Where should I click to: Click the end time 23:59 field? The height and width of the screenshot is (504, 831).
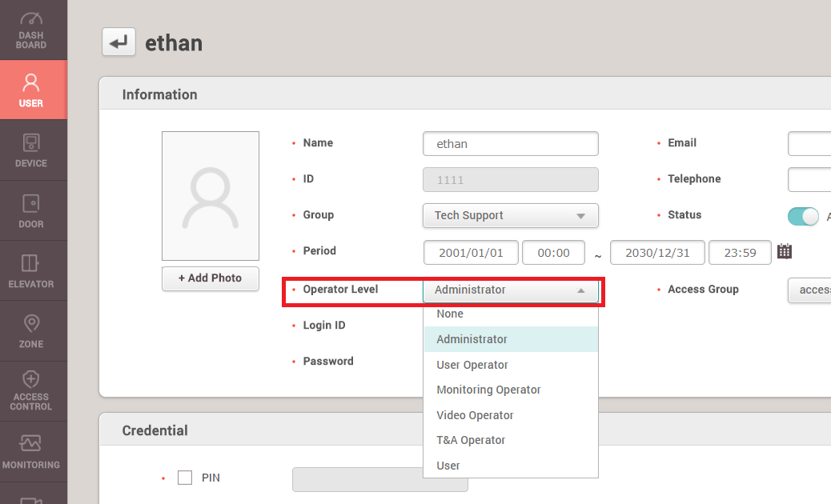tap(740, 253)
